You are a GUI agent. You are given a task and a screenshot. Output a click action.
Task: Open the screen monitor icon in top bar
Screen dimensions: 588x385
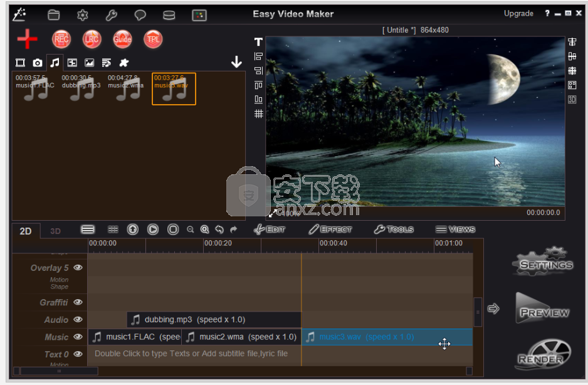tap(199, 15)
